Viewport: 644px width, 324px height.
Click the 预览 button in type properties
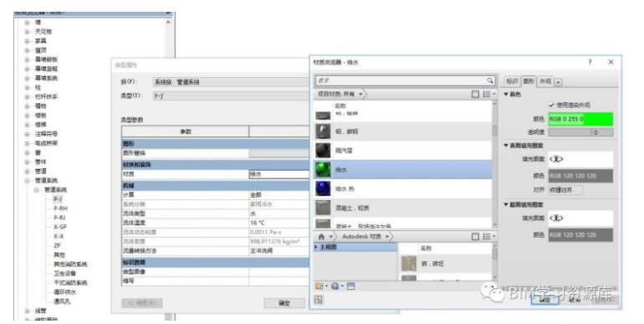click(x=141, y=303)
